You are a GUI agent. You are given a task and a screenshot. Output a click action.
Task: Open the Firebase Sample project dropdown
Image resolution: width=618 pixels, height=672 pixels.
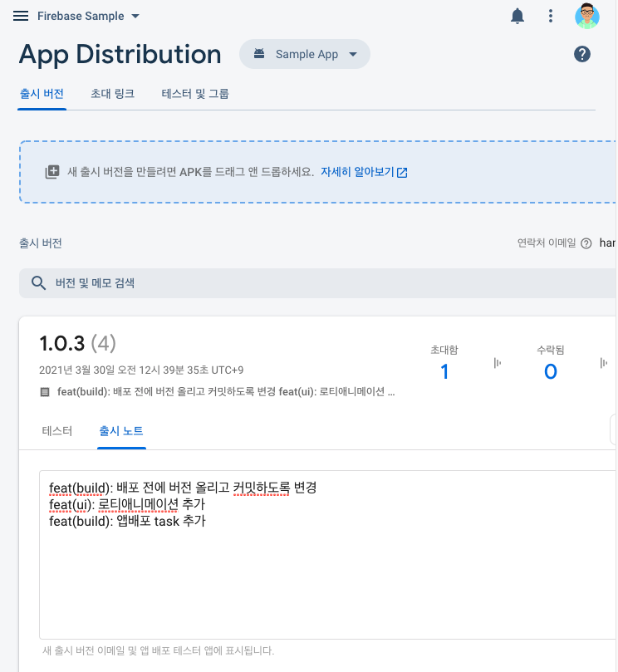point(88,17)
